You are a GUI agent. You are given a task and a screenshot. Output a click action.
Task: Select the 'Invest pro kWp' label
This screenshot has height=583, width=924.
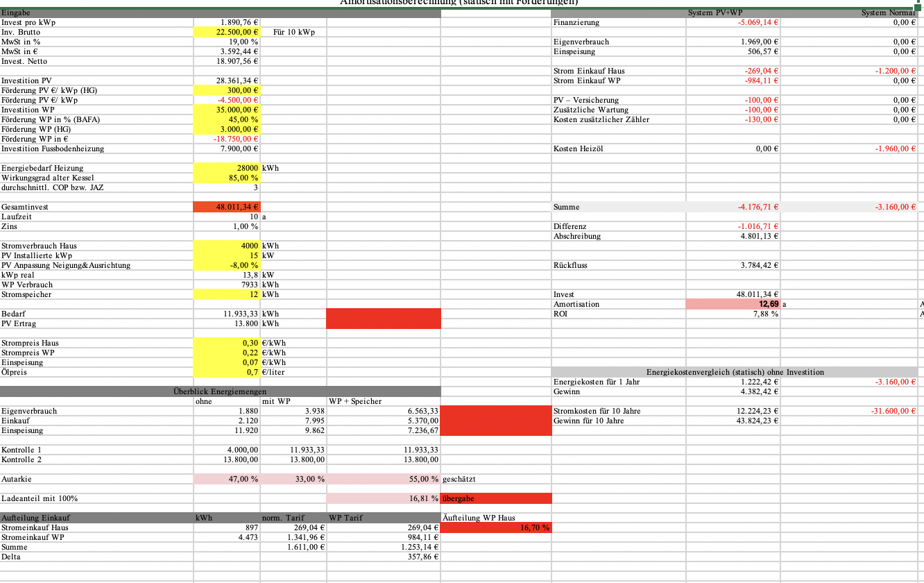24,22
